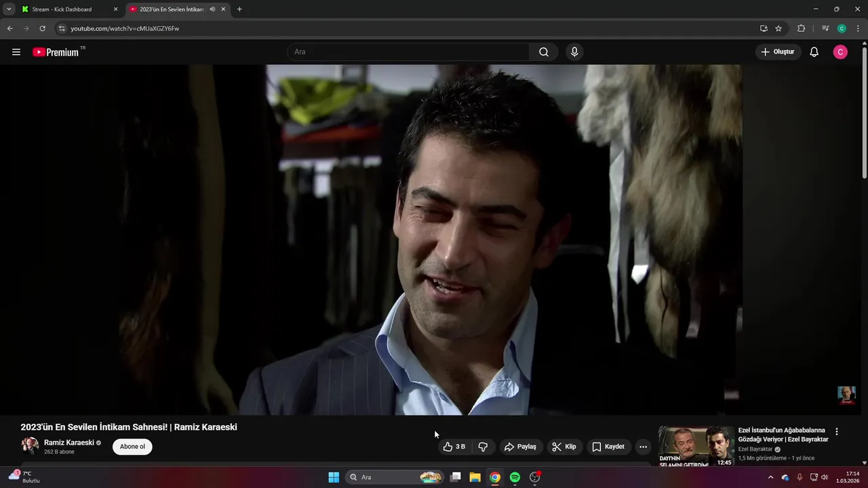Close the Kick Dashboard tab
868x488 pixels.
pyautogui.click(x=115, y=9)
